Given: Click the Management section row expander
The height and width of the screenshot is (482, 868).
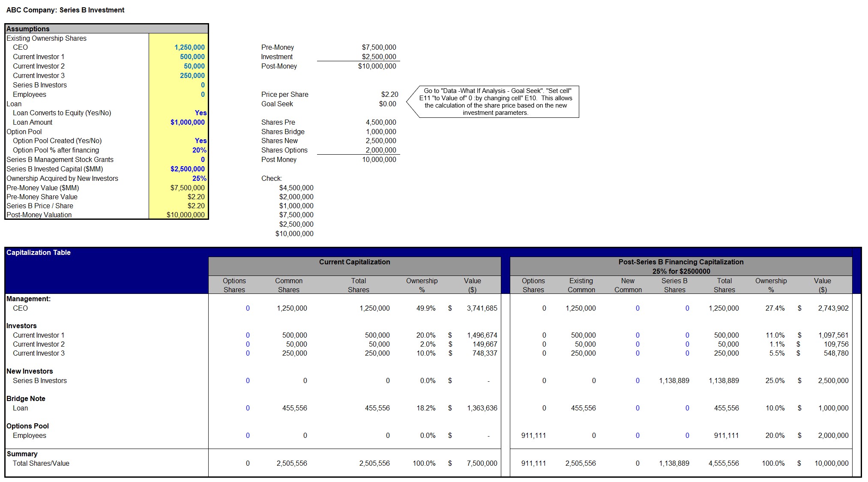Looking at the screenshot, I should coord(4,300).
